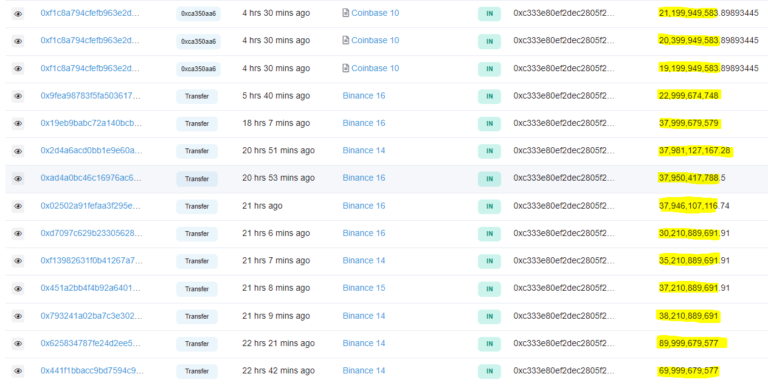
Task: Click Transfer badge in 5 hrs 40 mins row
Action: pyautogui.click(x=197, y=96)
